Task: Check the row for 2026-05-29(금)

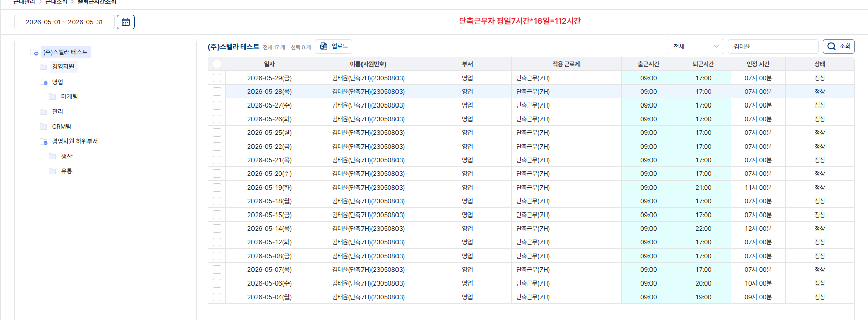Action: pyautogui.click(x=217, y=78)
